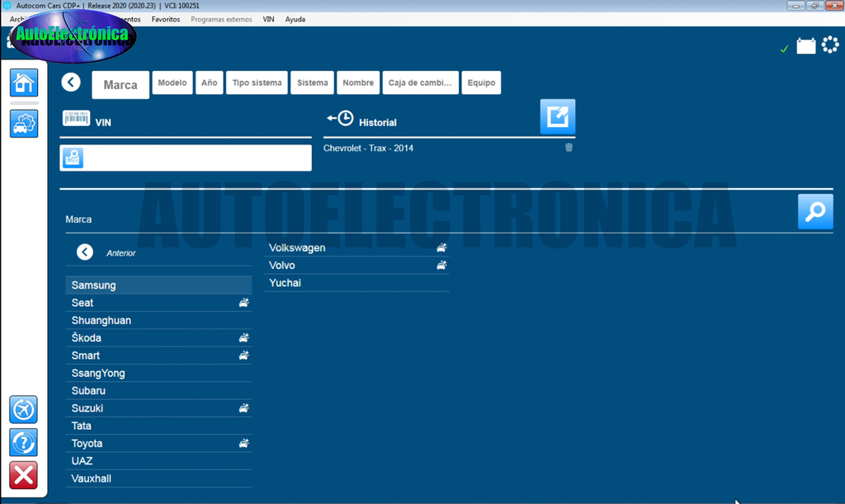Pick the Smart brand
Screen dimensions: 845x504
159,356
